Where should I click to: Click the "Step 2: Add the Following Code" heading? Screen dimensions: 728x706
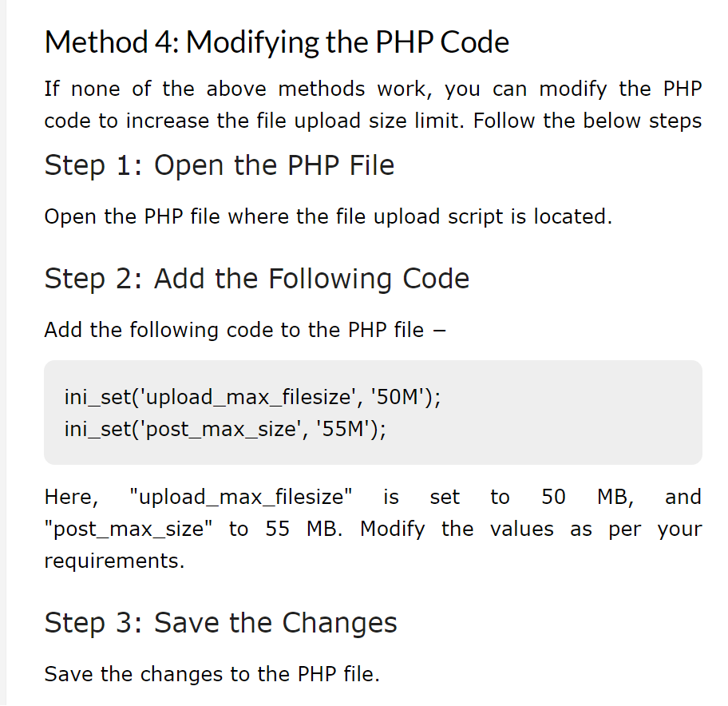(x=257, y=279)
